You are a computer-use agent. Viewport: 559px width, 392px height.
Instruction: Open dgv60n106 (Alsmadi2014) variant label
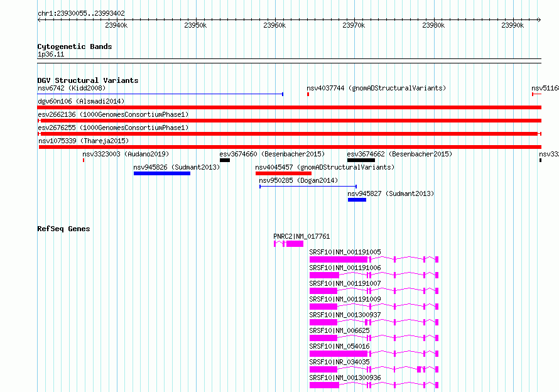(81, 101)
